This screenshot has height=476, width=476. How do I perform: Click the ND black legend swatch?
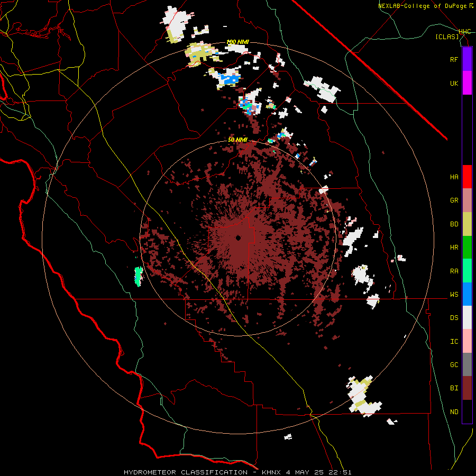point(467,411)
